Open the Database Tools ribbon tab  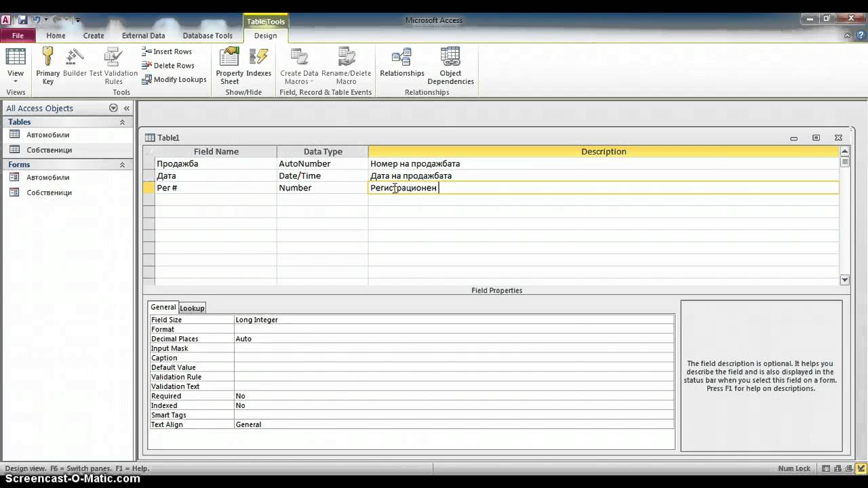[x=208, y=36]
